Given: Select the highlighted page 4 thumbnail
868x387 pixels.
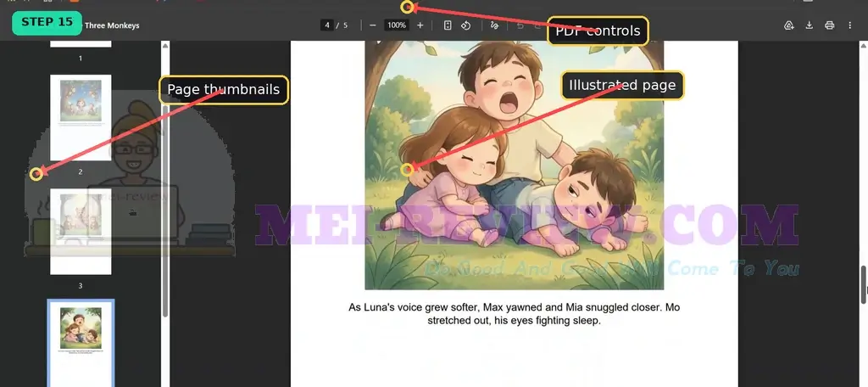Looking at the screenshot, I should [81, 343].
